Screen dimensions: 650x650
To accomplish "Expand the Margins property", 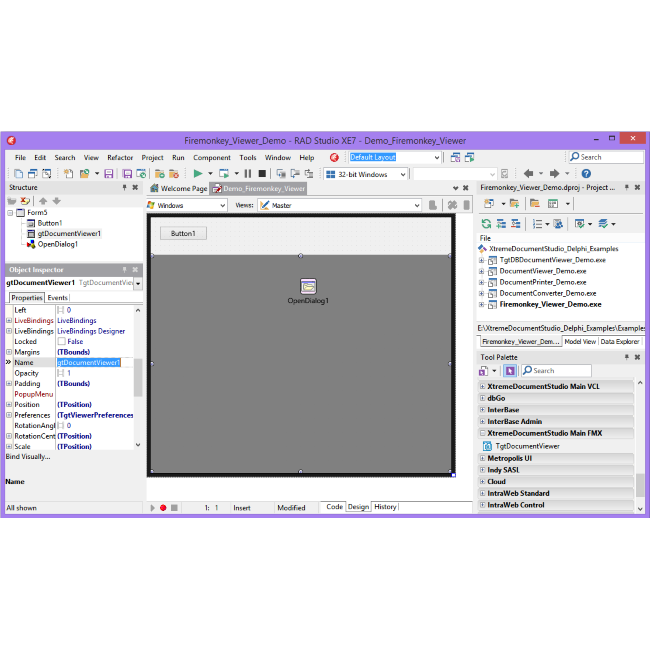I will click(x=9, y=352).
